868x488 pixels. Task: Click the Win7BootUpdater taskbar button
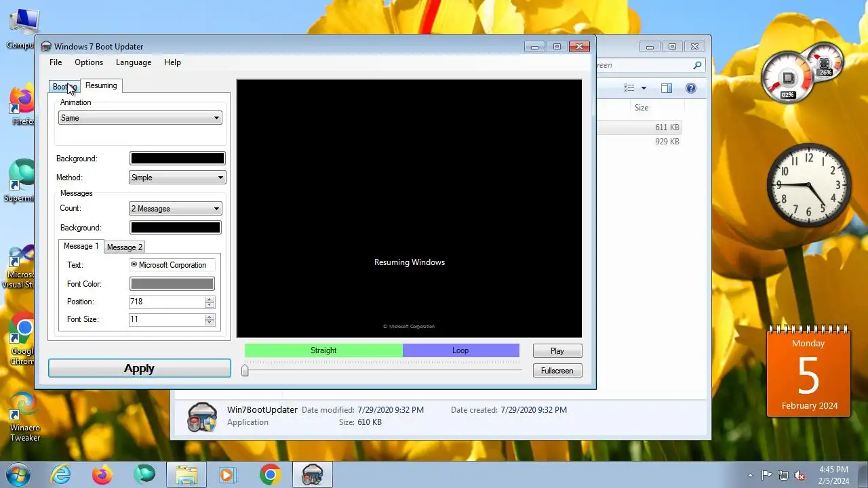(312, 475)
